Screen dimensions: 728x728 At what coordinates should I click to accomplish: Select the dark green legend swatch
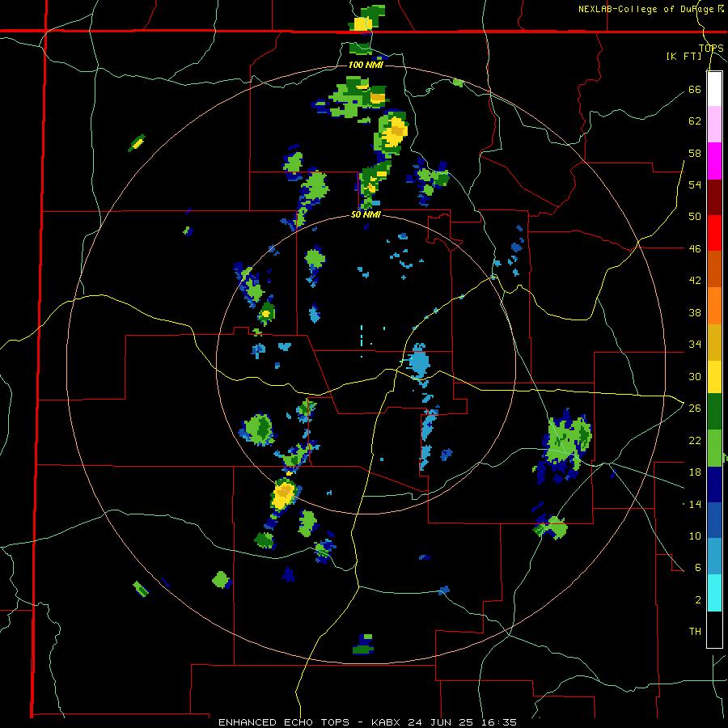tap(714, 412)
